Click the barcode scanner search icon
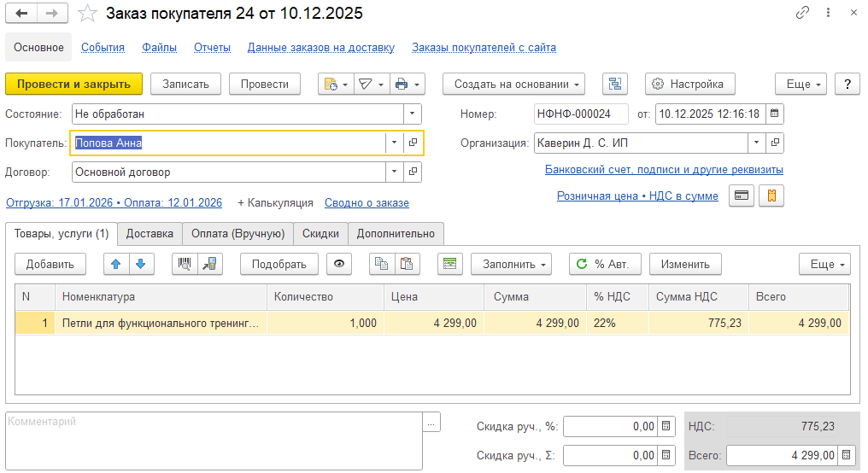 point(185,264)
